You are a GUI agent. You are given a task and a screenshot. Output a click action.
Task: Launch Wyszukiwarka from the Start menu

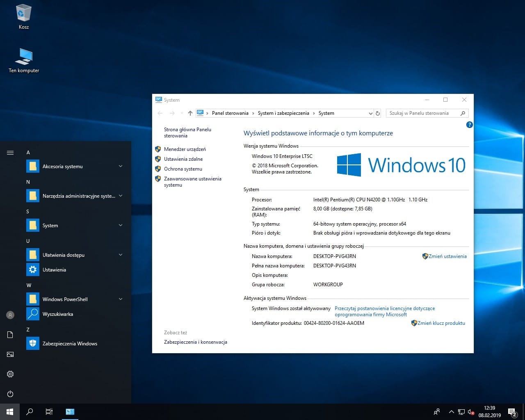pyautogui.click(x=57, y=314)
